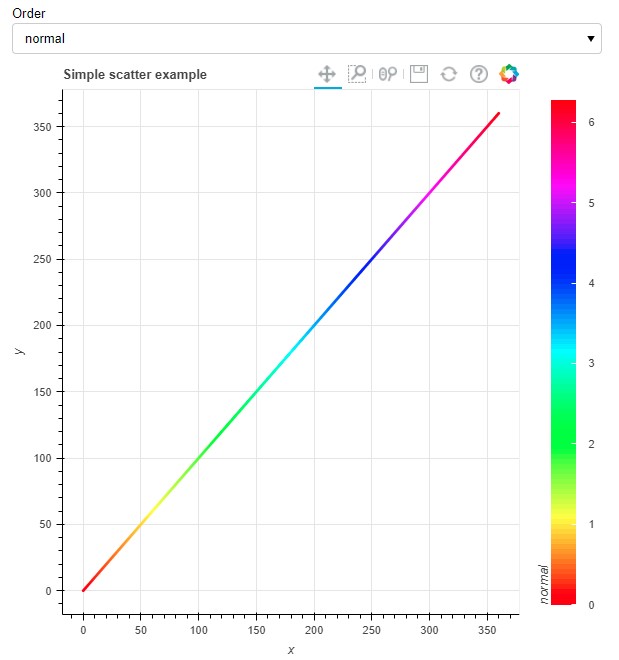This screenshot has height=660, width=619.
Task: Click the rainbow color bar
Action: 563,352
